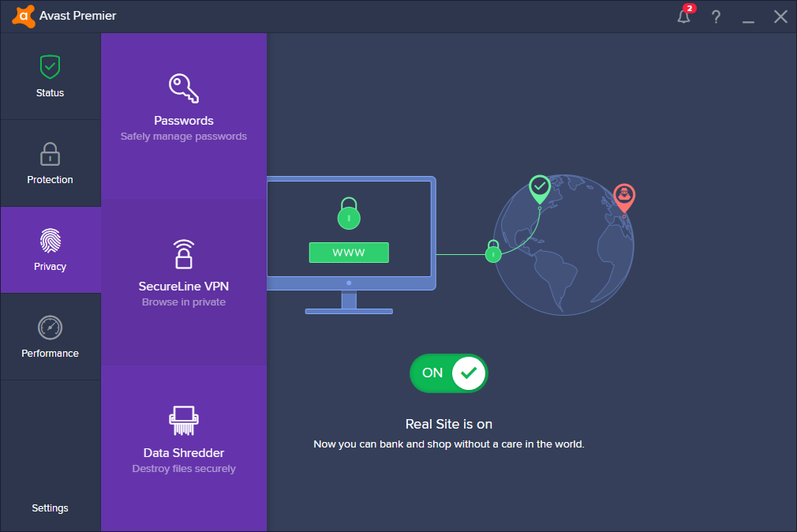Viewport: 797px width, 532px height.
Task: Open Settings in the sidebar
Action: (50, 508)
